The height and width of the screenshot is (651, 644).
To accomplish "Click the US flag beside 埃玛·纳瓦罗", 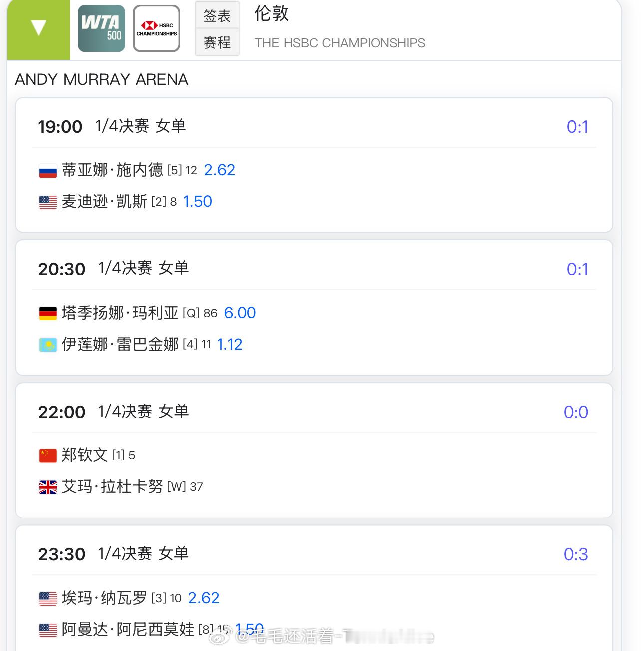I will click(x=48, y=599).
